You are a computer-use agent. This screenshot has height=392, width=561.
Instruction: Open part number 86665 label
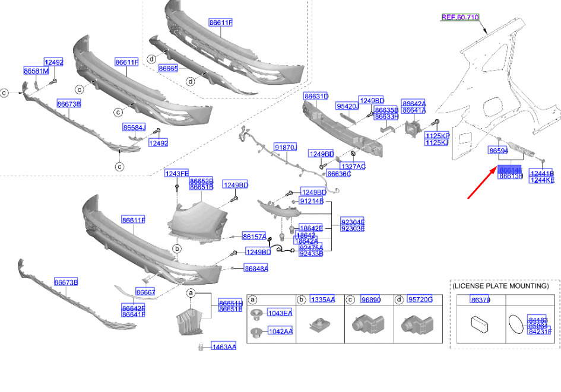168,69
